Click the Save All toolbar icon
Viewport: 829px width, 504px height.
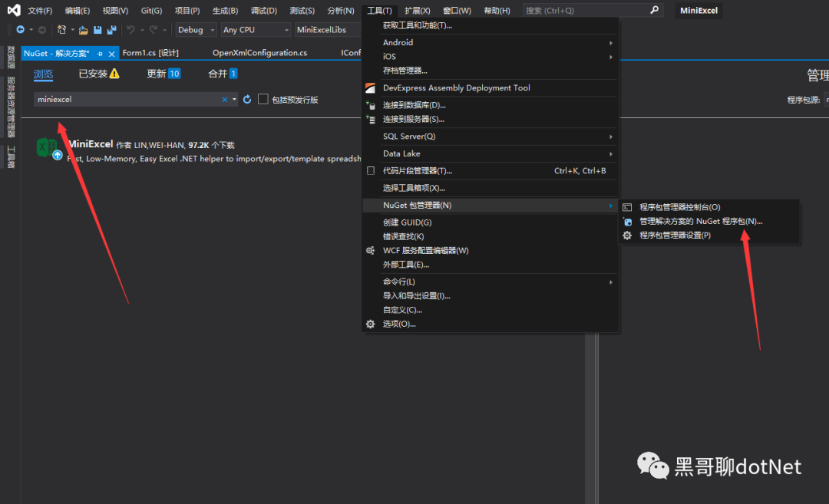(x=111, y=30)
